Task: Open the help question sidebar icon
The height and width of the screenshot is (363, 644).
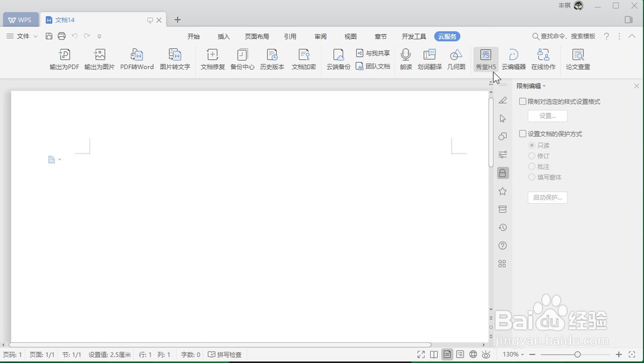Action: click(502, 246)
